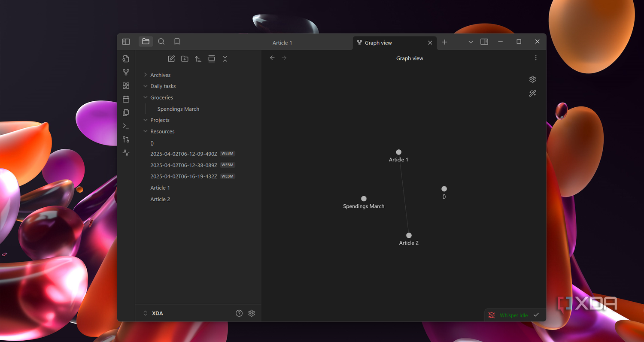The image size is (644, 342).
Task: Click the Article 2 graph node
Action: [x=409, y=235]
